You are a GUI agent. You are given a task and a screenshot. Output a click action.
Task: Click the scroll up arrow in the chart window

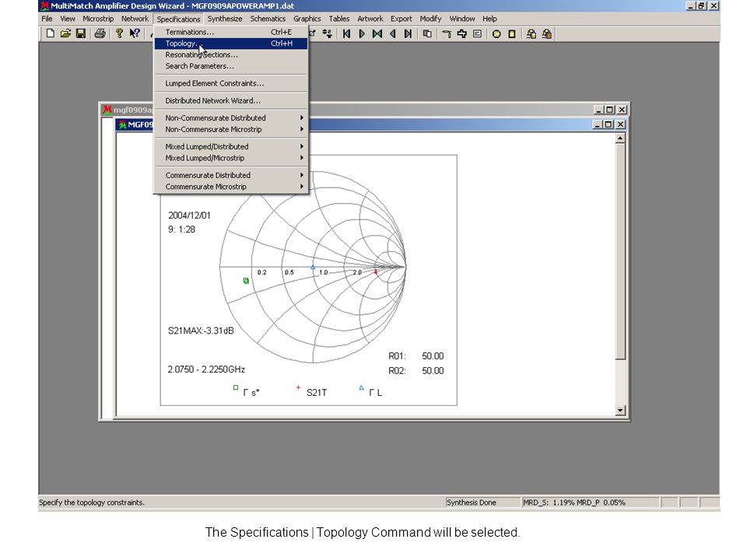(x=620, y=138)
